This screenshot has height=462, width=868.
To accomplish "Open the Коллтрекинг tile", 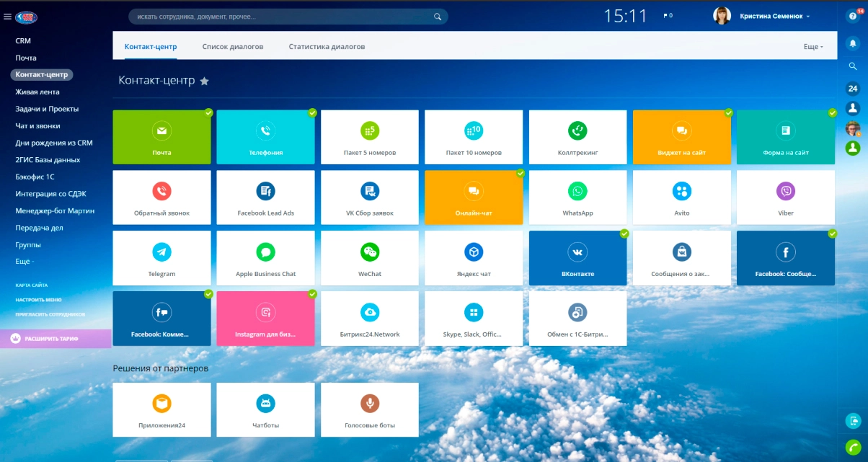I will [578, 137].
